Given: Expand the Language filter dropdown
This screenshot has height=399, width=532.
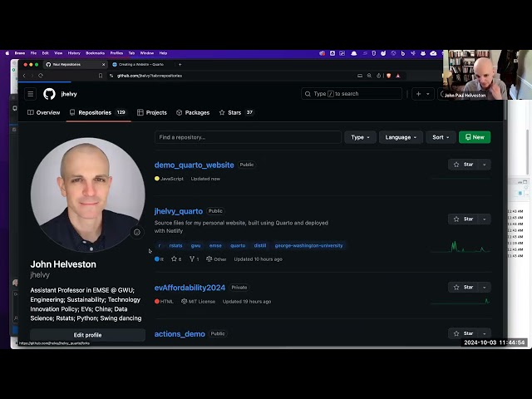Looking at the screenshot, I should [x=401, y=137].
